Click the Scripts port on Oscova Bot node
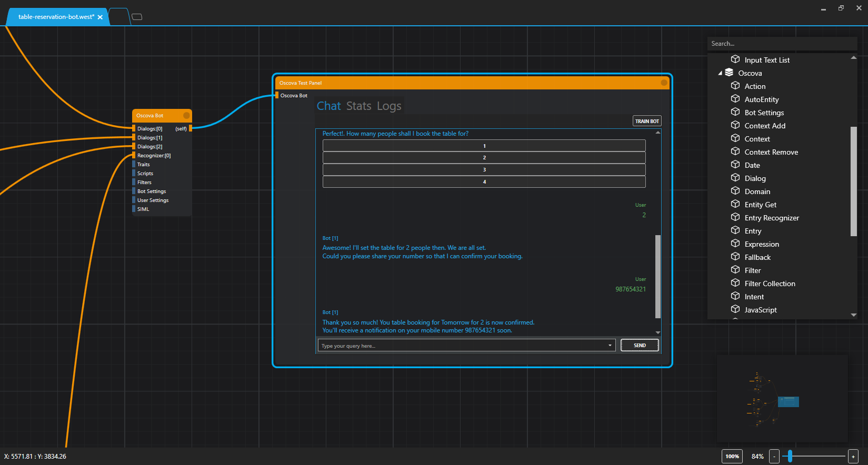868x465 pixels. pos(134,173)
